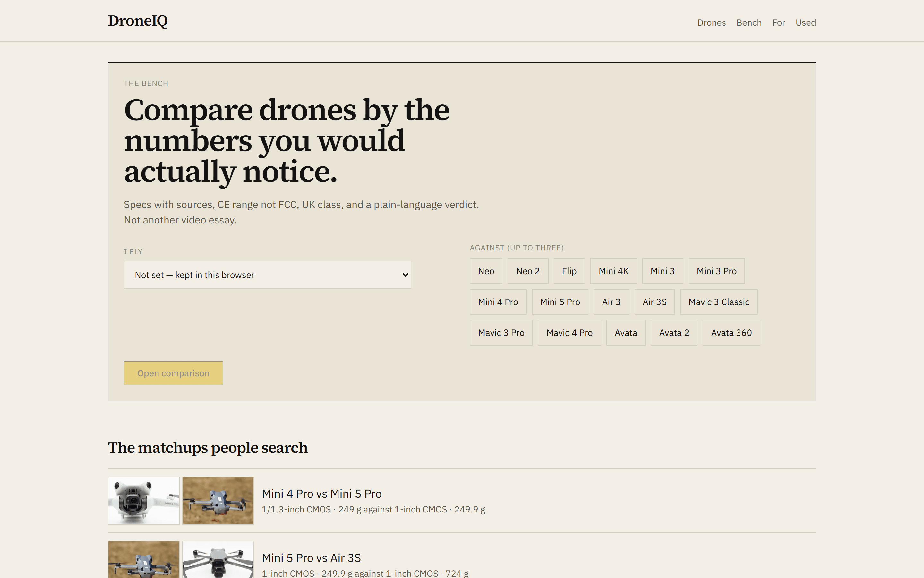Toggle the Flip comparison chip
Viewport: 924px width, 578px height.
click(x=569, y=271)
